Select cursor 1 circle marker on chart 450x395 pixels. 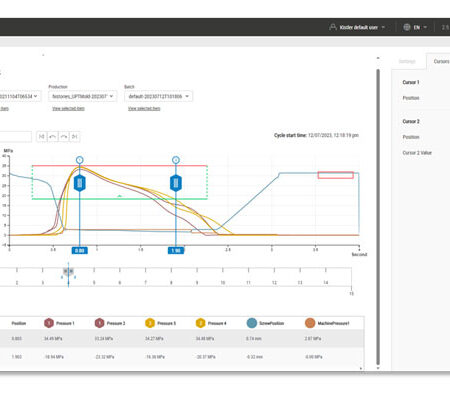pyautogui.click(x=79, y=160)
